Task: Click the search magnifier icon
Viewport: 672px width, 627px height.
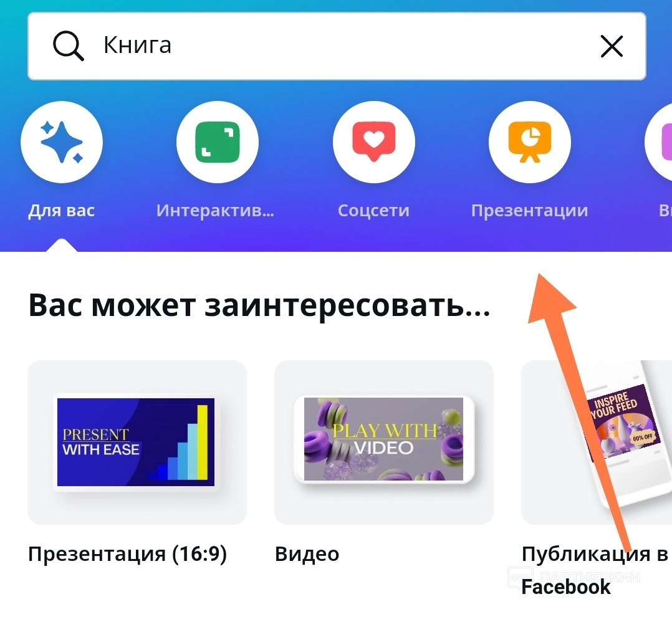Action: click(x=68, y=46)
